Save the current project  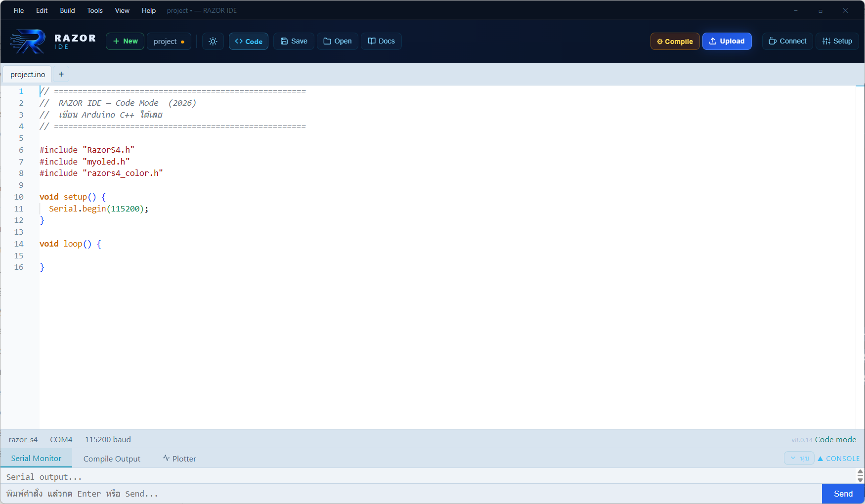point(294,42)
